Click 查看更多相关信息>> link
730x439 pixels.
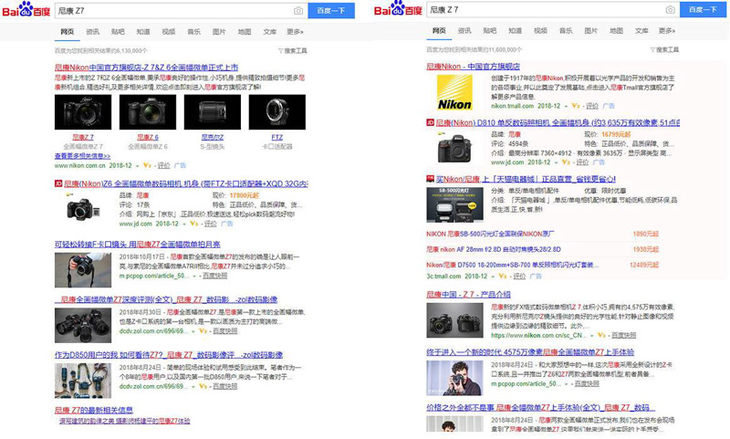[x=82, y=156]
